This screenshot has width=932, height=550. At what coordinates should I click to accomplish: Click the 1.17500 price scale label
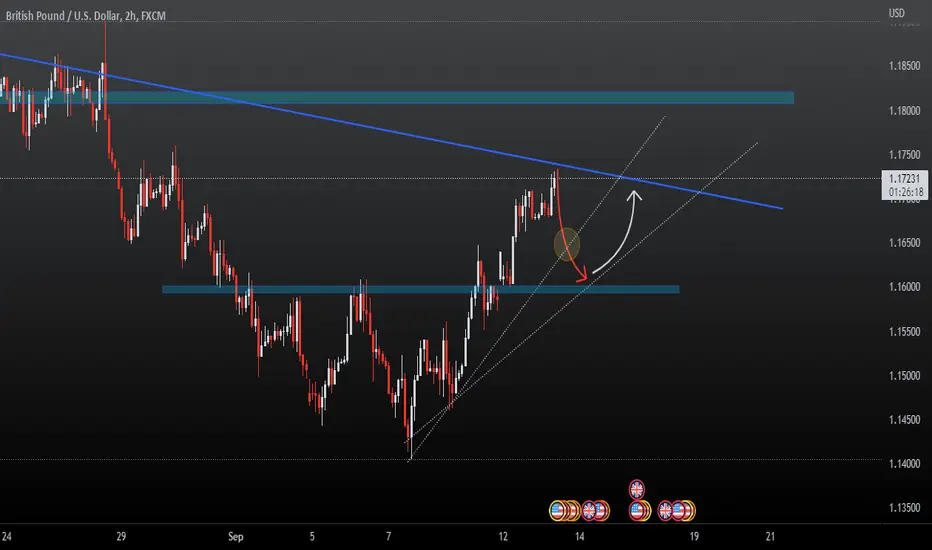(x=905, y=155)
